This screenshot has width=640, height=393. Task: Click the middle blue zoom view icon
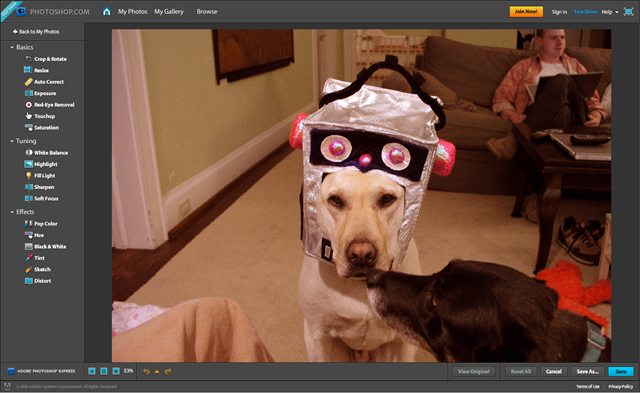[x=104, y=371]
